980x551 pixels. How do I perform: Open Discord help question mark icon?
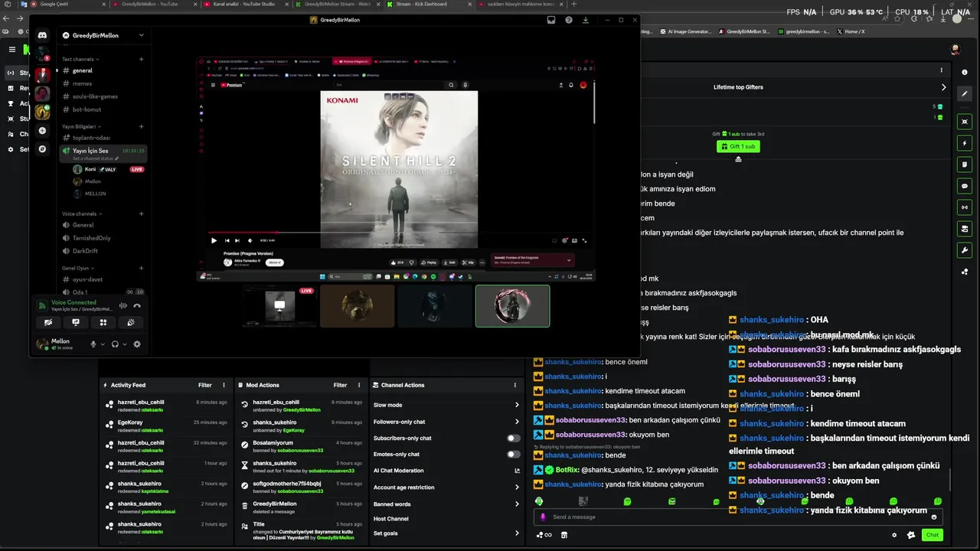[569, 20]
